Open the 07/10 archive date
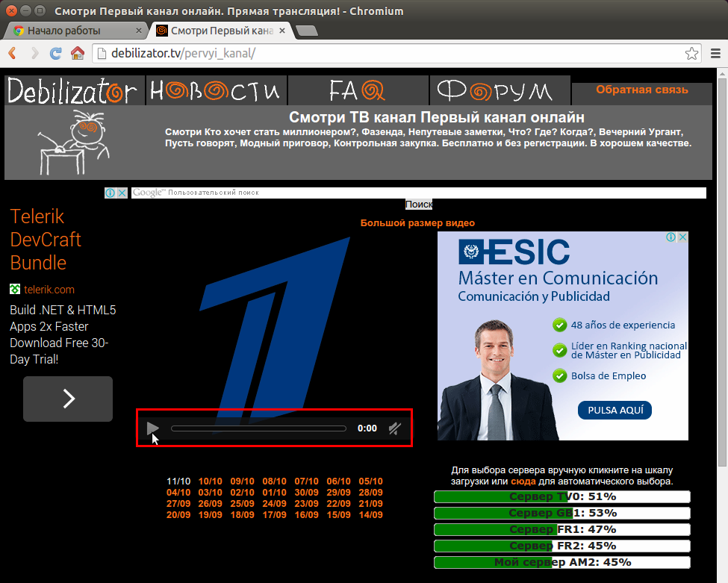The width and height of the screenshot is (728, 583). click(x=306, y=481)
